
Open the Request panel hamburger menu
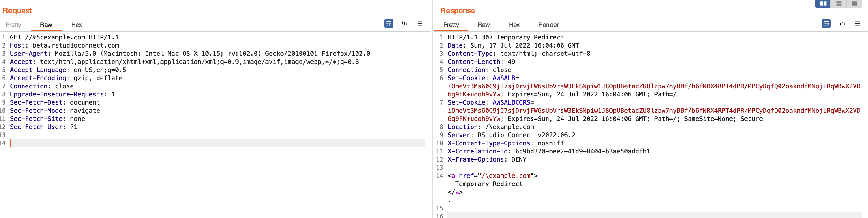(420, 23)
